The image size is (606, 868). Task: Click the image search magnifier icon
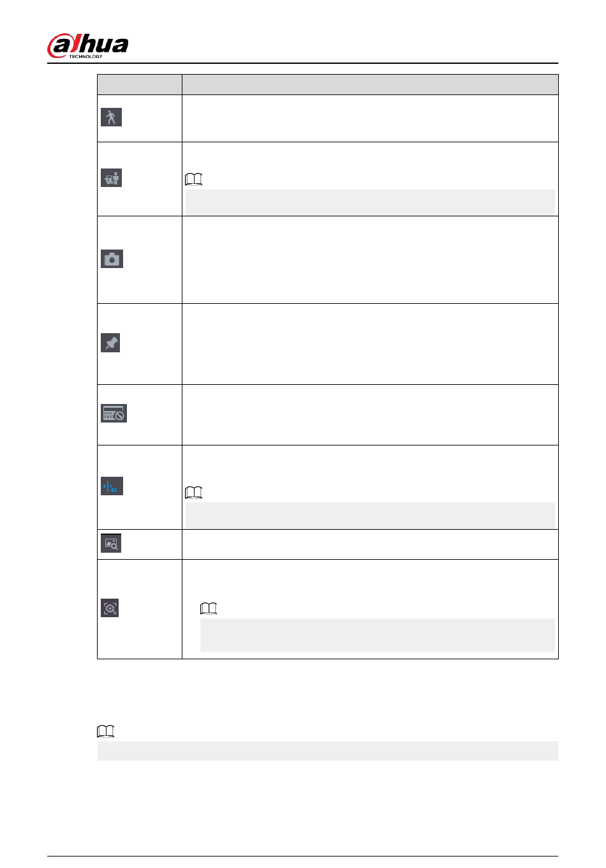point(111,543)
